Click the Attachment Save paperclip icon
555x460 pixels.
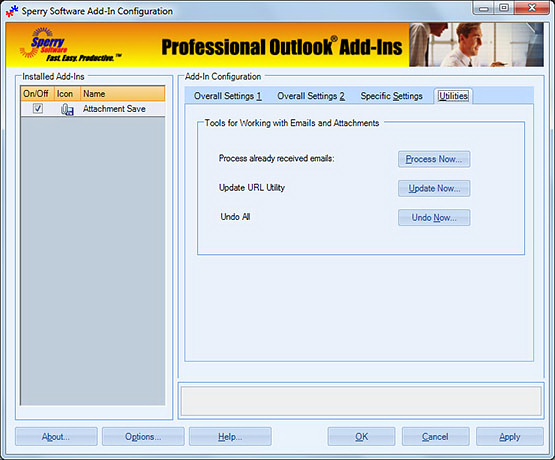[x=67, y=109]
